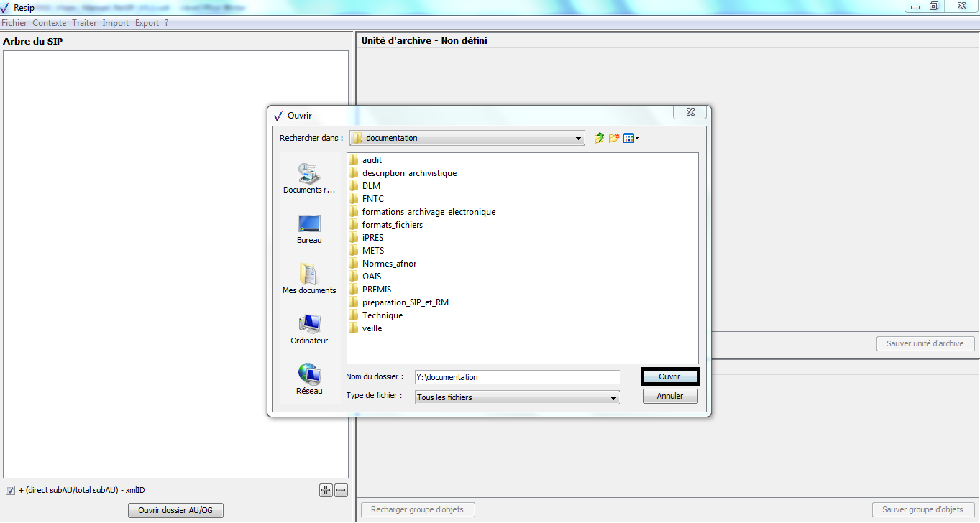Select the Ordinateur shortcut icon
Screen dimensions: 980x523
tap(309, 325)
